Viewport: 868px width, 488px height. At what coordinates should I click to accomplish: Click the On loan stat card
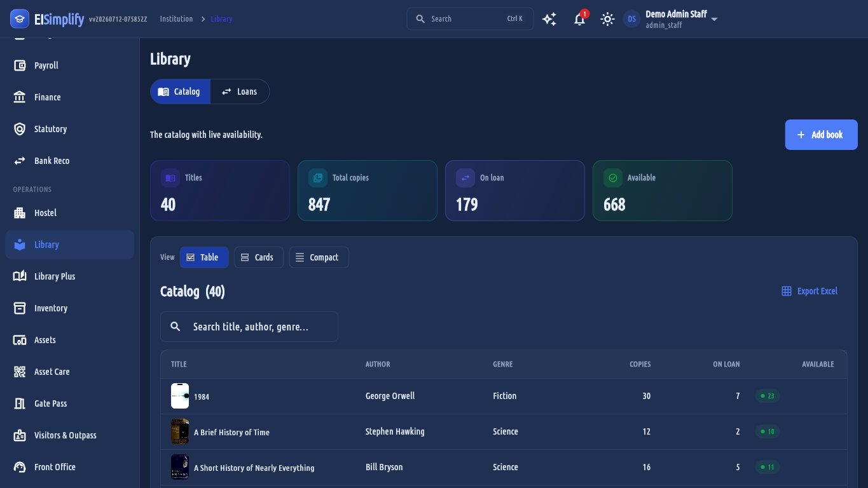pos(515,191)
